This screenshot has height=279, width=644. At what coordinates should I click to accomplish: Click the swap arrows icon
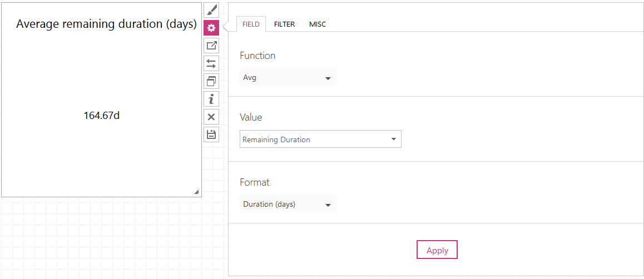pyautogui.click(x=211, y=63)
